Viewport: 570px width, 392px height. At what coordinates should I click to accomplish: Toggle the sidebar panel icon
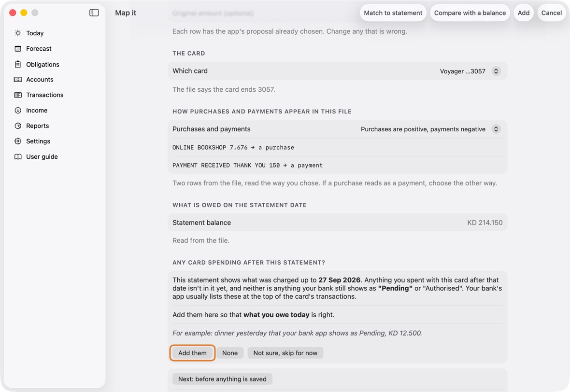coord(94,13)
